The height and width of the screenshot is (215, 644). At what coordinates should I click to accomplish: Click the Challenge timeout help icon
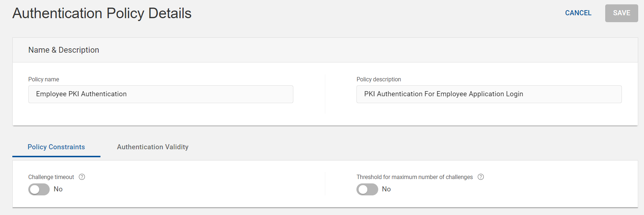(x=82, y=177)
